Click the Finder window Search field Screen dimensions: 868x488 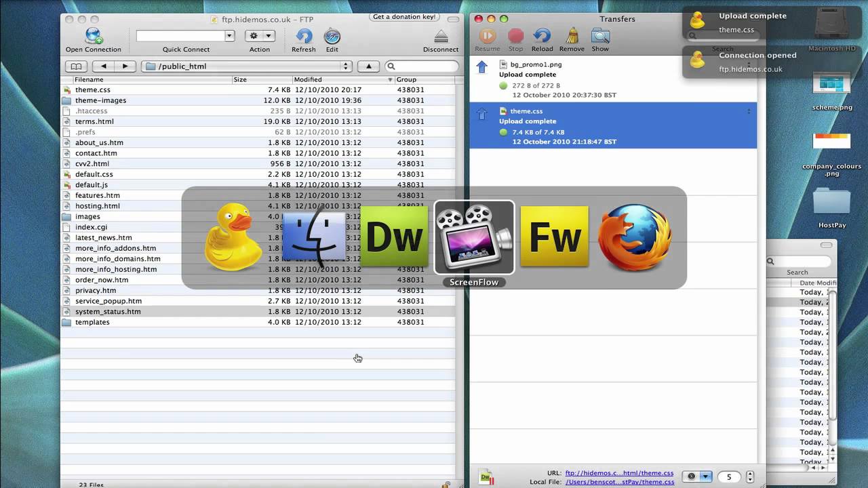tap(799, 261)
